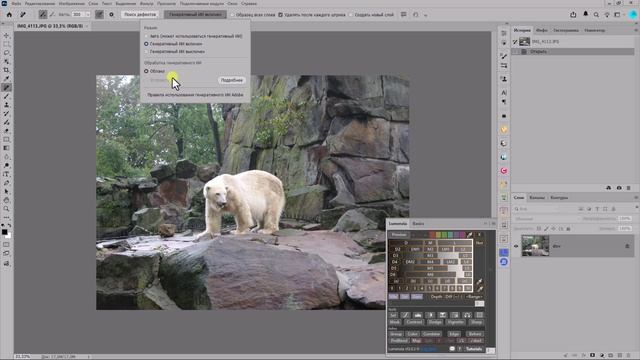Select the Clone Stamp tool

6,105
